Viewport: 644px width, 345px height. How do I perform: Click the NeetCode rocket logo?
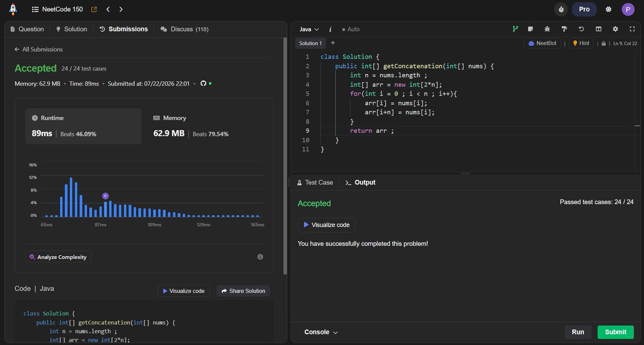click(x=13, y=9)
